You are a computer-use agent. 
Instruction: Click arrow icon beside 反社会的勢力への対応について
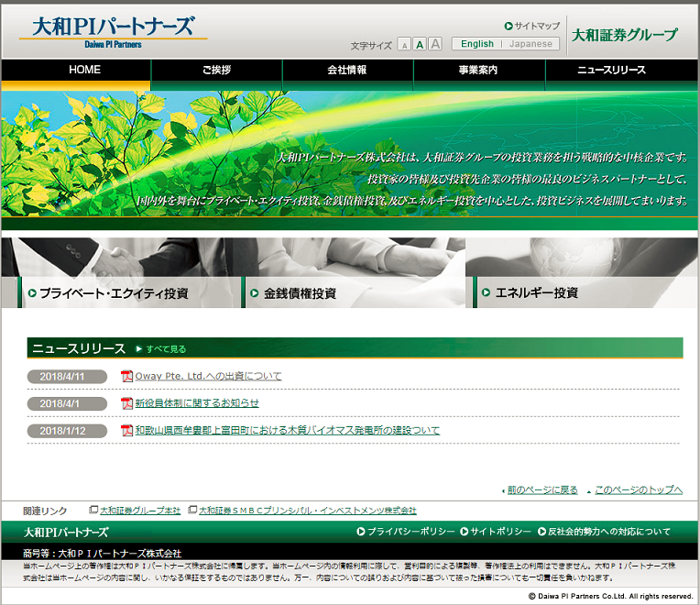542,532
